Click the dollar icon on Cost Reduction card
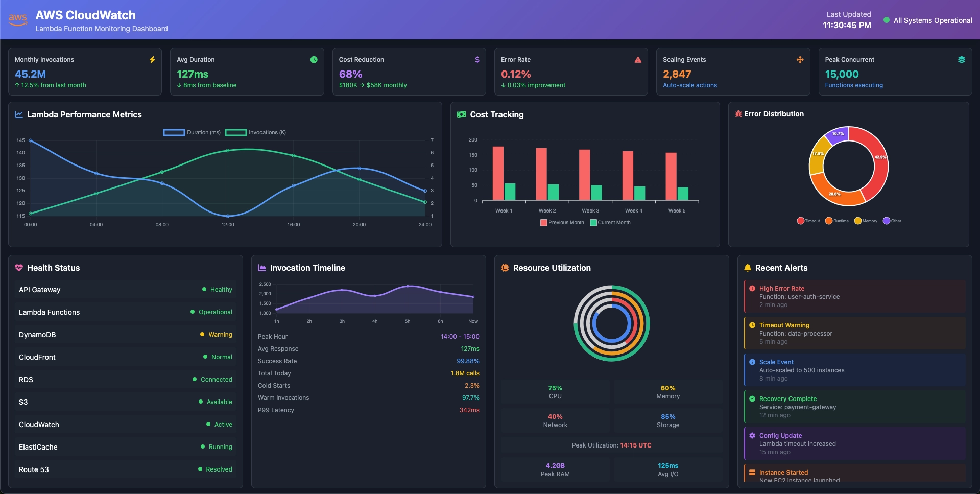 point(476,60)
